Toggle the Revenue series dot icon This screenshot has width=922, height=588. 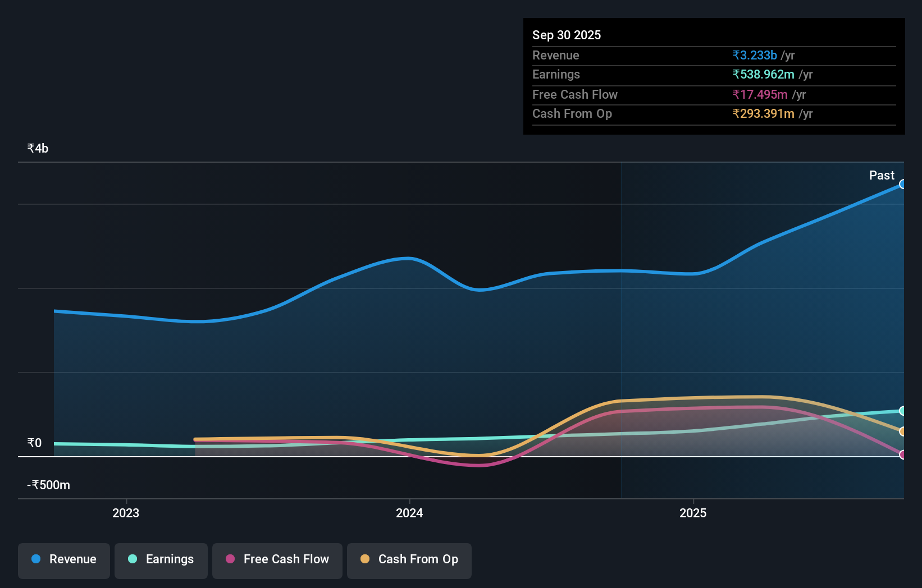coord(36,559)
